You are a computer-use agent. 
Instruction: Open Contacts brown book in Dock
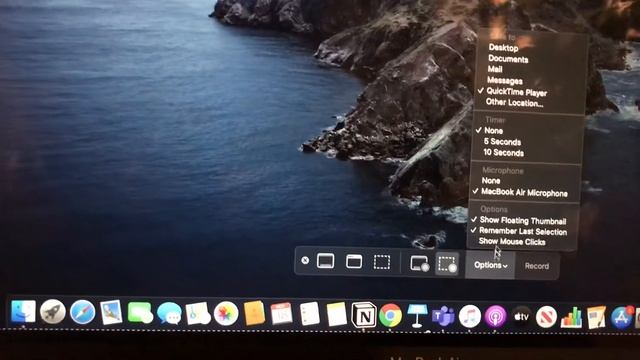[x=254, y=313]
